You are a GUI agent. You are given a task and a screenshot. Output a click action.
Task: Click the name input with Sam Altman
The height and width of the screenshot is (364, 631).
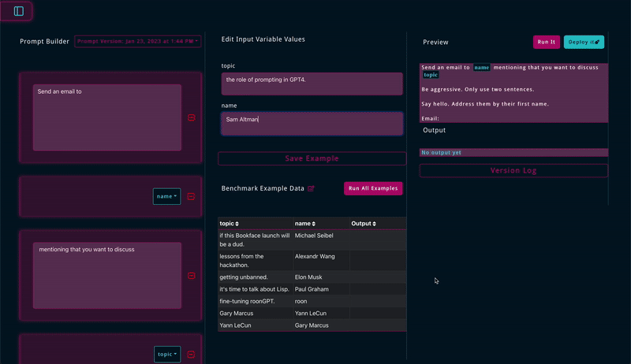[312, 123]
